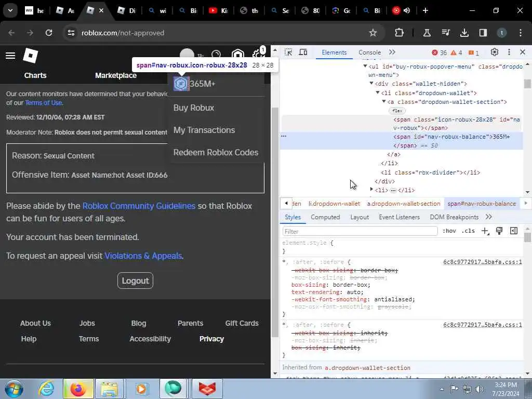
Task: Select a.dropdown-wallet-section breadcrumb
Action: click(404, 204)
